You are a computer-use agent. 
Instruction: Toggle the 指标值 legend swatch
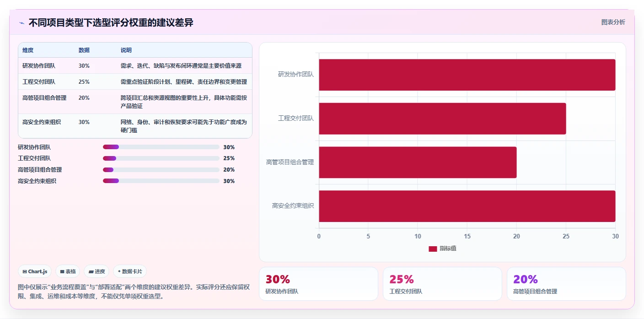433,249
